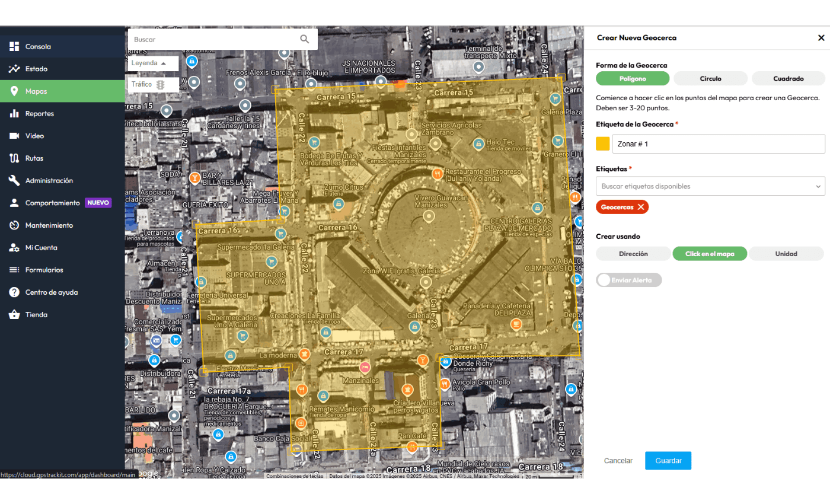The image size is (830, 504).
Task: Click the Remates Manicomio shop pin
Action: click(323, 395)
